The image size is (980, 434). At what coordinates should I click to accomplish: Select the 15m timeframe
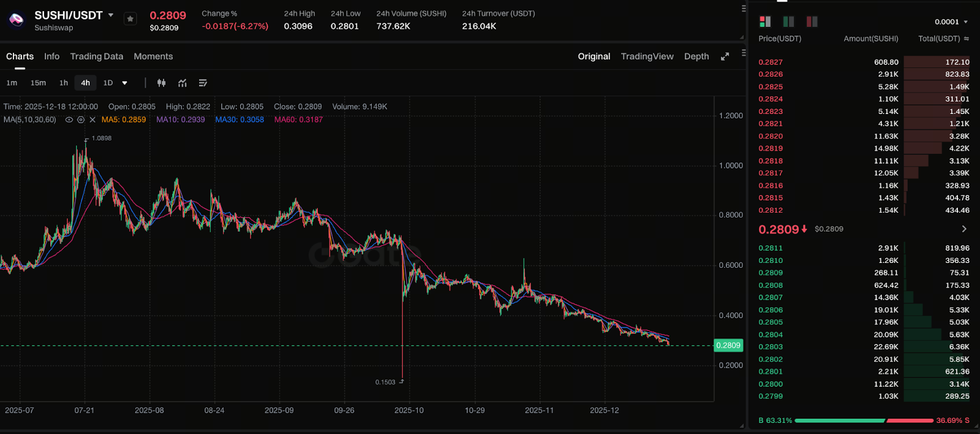(38, 83)
